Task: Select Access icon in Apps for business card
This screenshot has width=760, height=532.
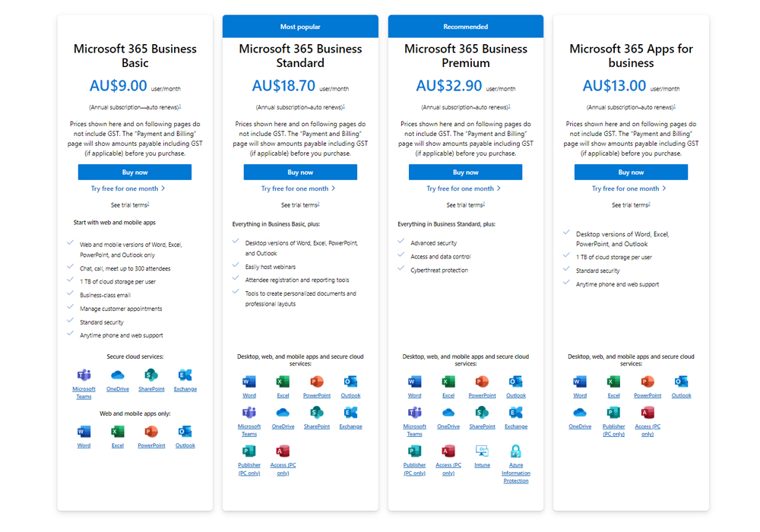Action: pyautogui.click(x=648, y=413)
